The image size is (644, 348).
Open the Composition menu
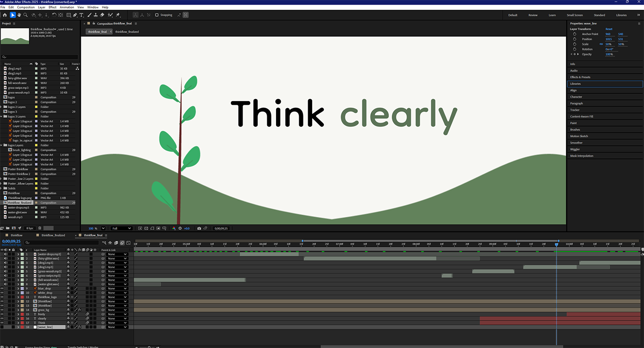point(26,7)
